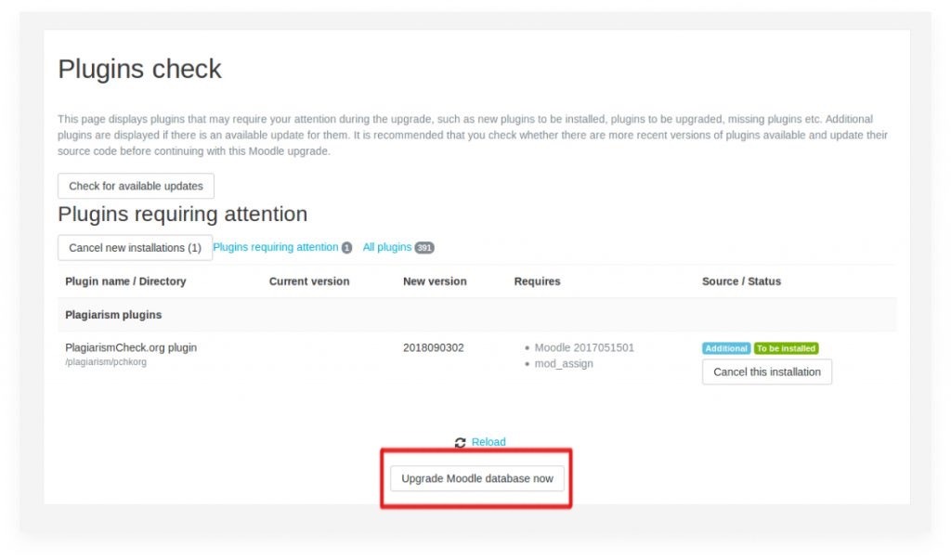Image resolution: width=951 pixels, height=560 pixels.
Task: Cancel this installation of PlagiarismCheck plugin
Action: coord(766,371)
